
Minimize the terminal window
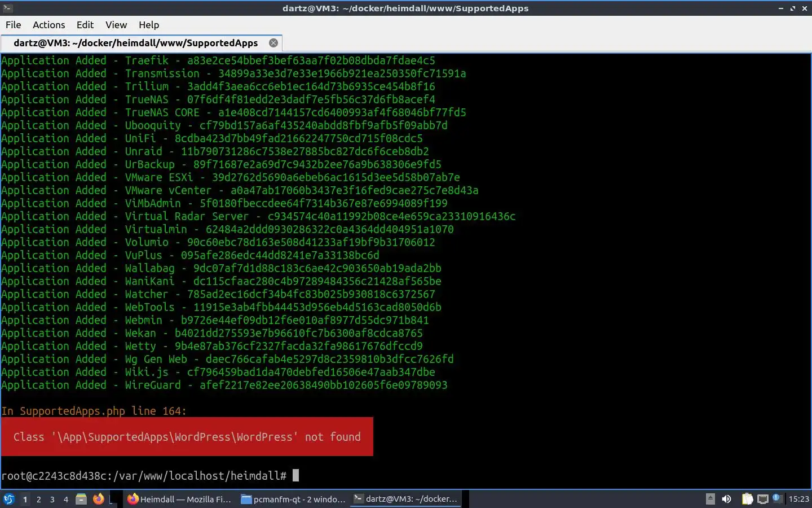(780, 8)
